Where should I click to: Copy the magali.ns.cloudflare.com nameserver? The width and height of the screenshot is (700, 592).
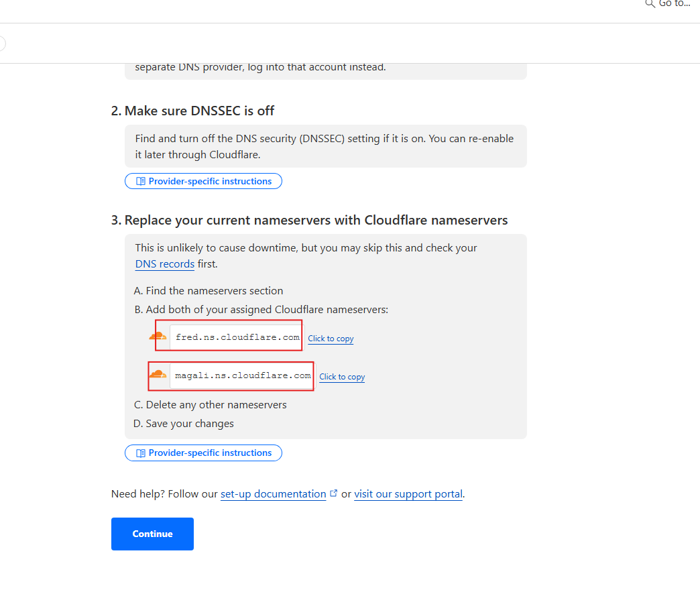[342, 377]
